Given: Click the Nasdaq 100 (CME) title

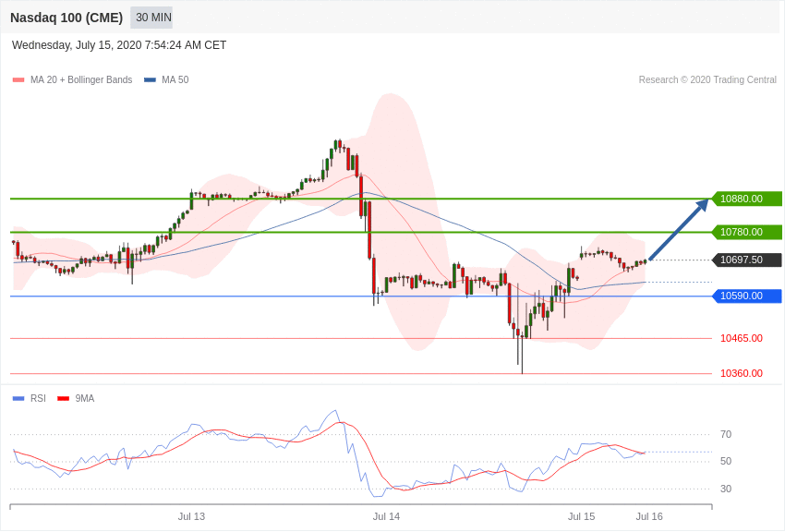Looking at the screenshot, I should tap(66, 18).
